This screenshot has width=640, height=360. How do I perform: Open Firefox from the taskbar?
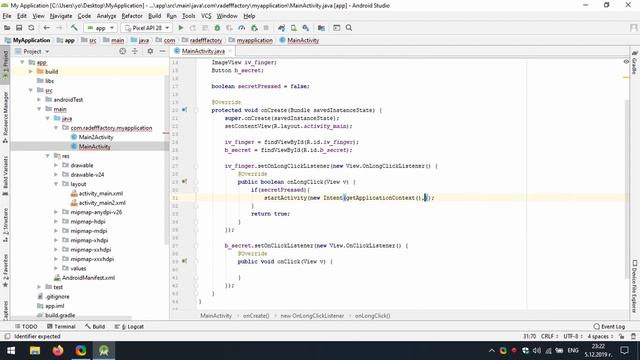pyautogui.click(x=58, y=351)
